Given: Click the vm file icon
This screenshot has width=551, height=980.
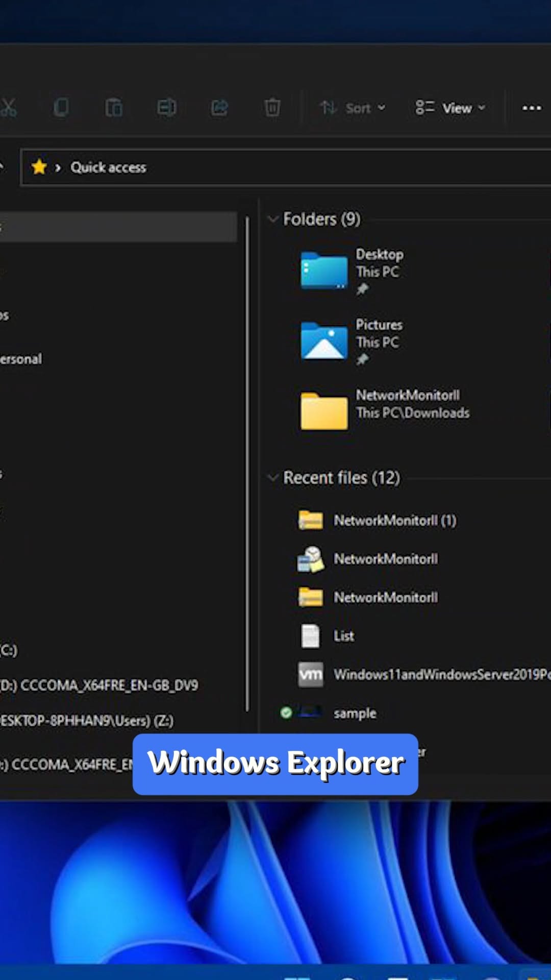Looking at the screenshot, I should click(311, 675).
